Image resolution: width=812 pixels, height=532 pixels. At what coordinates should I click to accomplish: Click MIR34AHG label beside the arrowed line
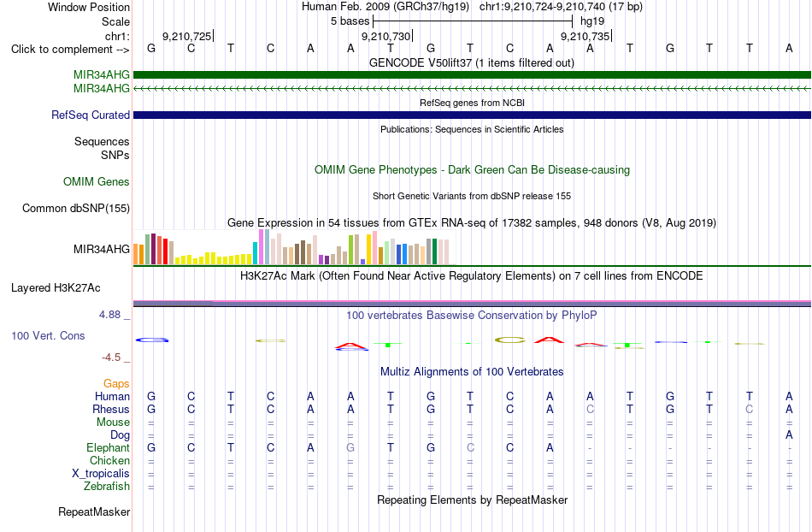102,89
